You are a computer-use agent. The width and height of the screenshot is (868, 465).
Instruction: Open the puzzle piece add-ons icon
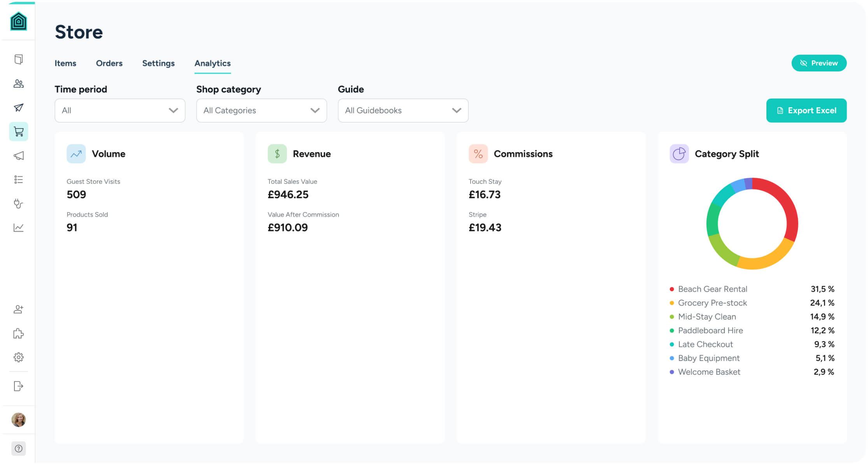18,333
